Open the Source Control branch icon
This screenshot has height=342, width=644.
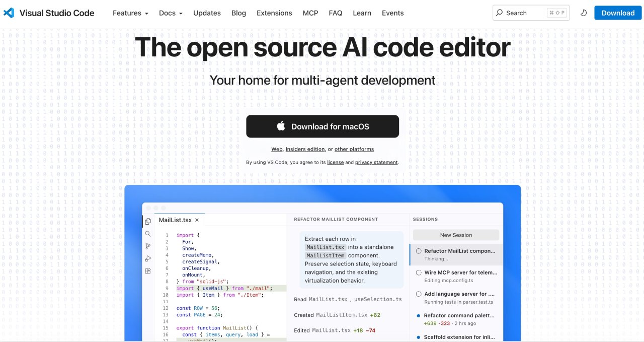tap(148, 246)
